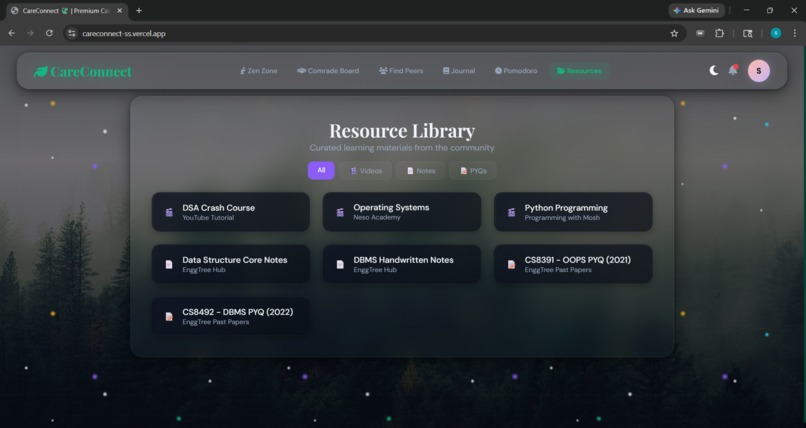Click 'YouTube Tutorial' subtitle text

(208, 218)
